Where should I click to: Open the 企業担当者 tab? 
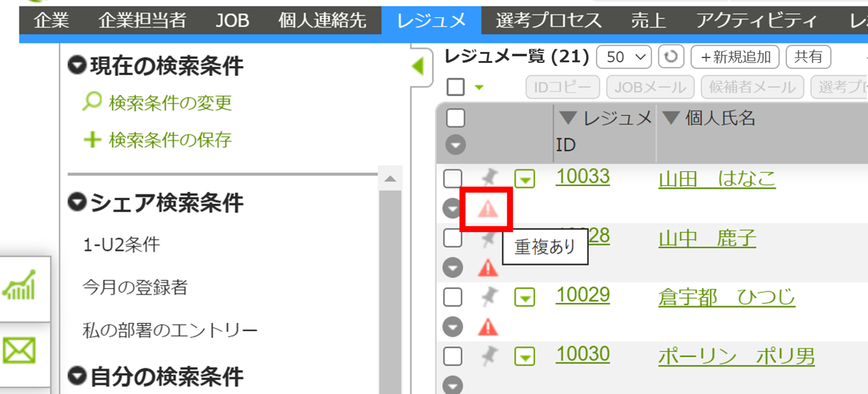[x=142, y=20]
